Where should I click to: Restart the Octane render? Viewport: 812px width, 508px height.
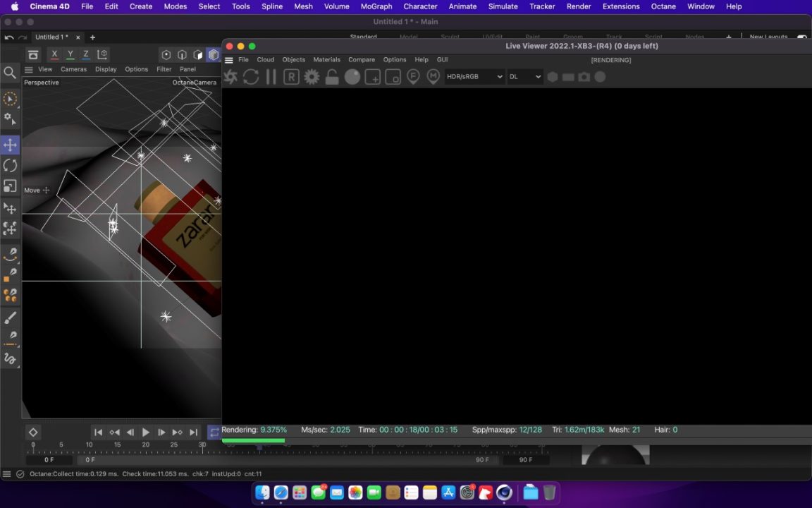tap(251, 76)
